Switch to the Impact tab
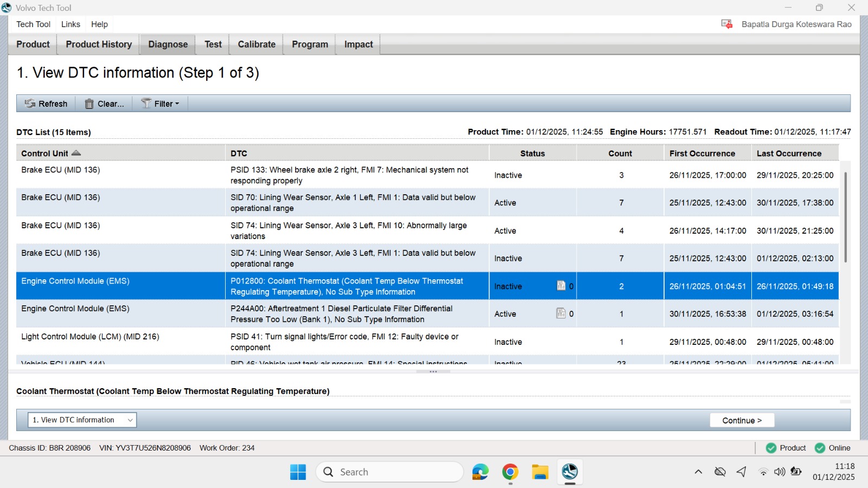Screen dimensions: 868x488 point(359,44)
